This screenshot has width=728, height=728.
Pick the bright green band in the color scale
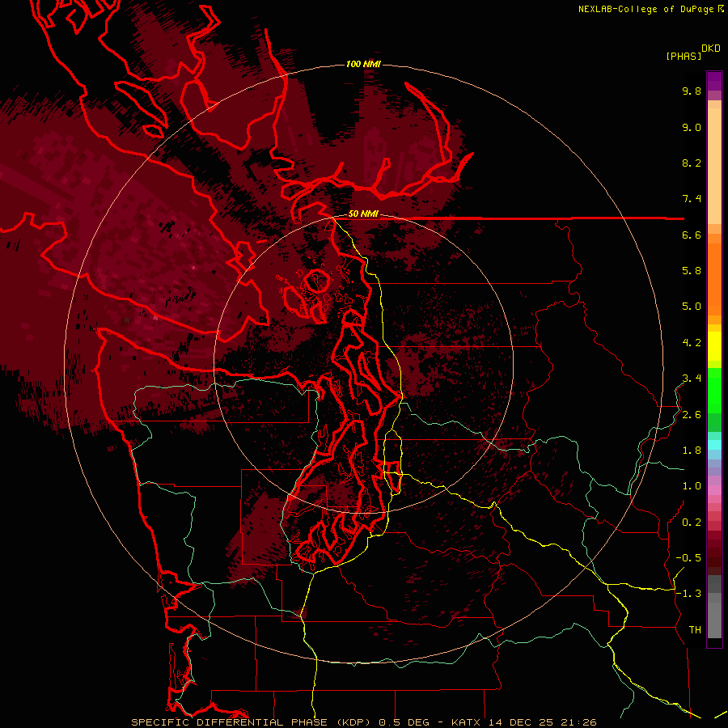click(x=714, y=390)
